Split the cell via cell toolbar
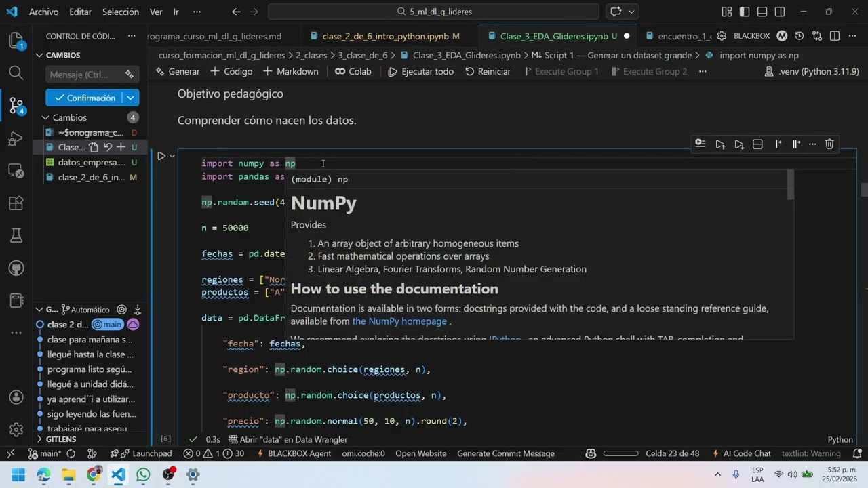This screenshot has width=868, height=488. [758, 144]
